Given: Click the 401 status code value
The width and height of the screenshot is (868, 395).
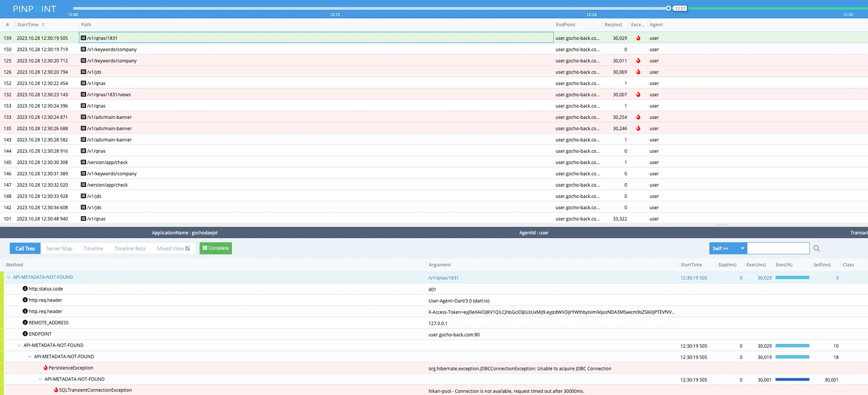Looking at the screenshot, I should point(432,289).
